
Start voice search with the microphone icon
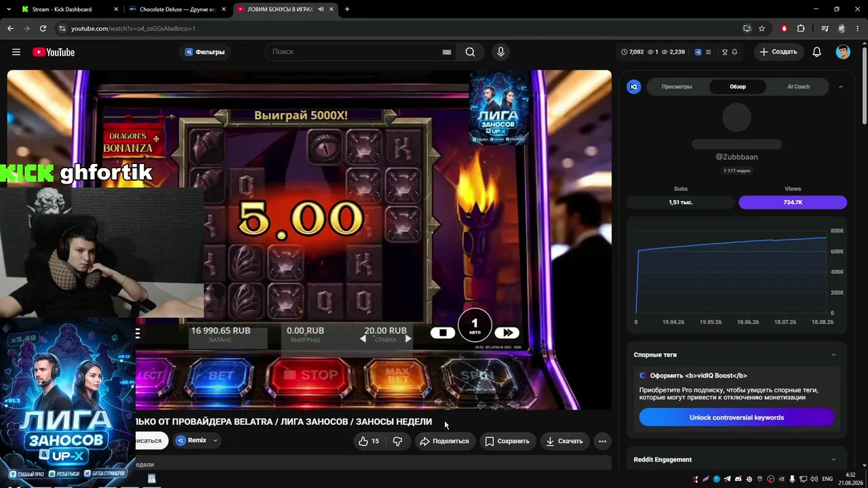click(500, 52)
